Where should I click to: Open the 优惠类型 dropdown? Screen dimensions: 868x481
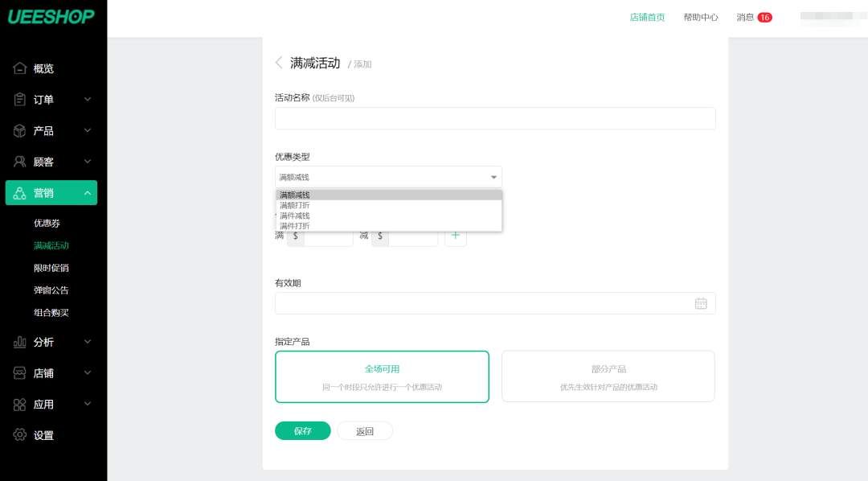[388, 176]
